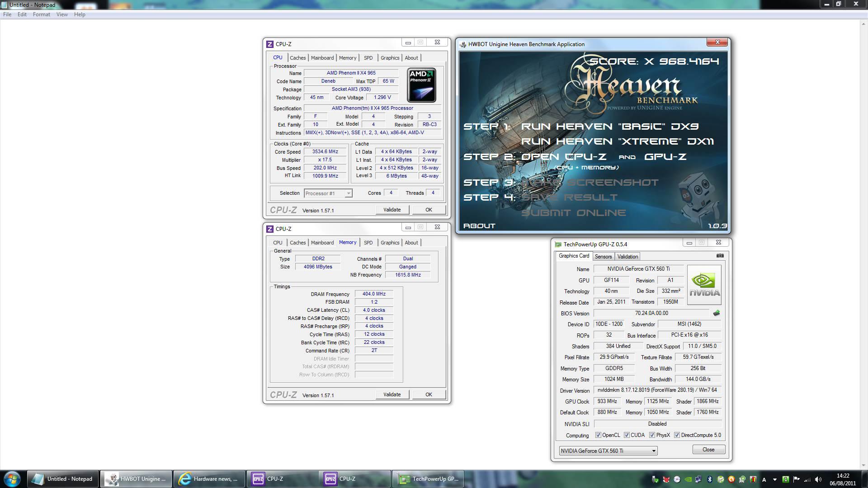This screenshot has height=488, width=868.
Task: Click the orange circular tray icon
Action: (731, 479)
